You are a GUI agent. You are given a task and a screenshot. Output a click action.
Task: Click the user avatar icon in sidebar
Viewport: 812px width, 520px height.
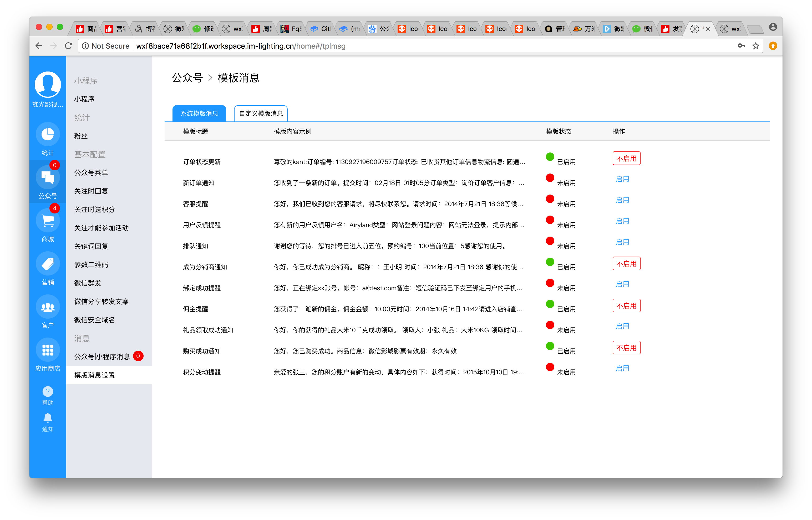point(48,85)
